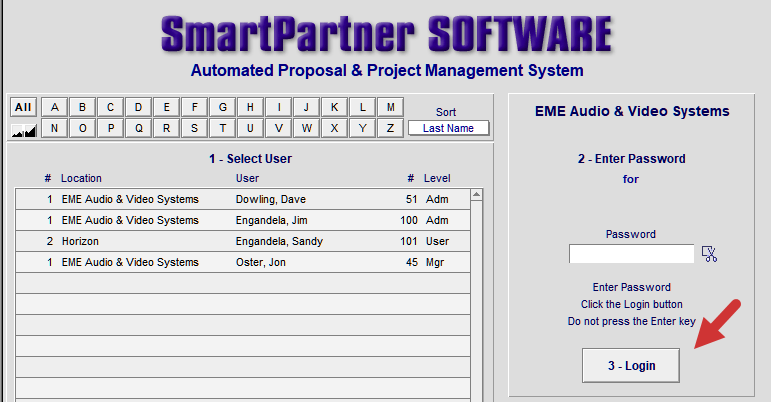Click the chart icon below All

click(24, 130)
